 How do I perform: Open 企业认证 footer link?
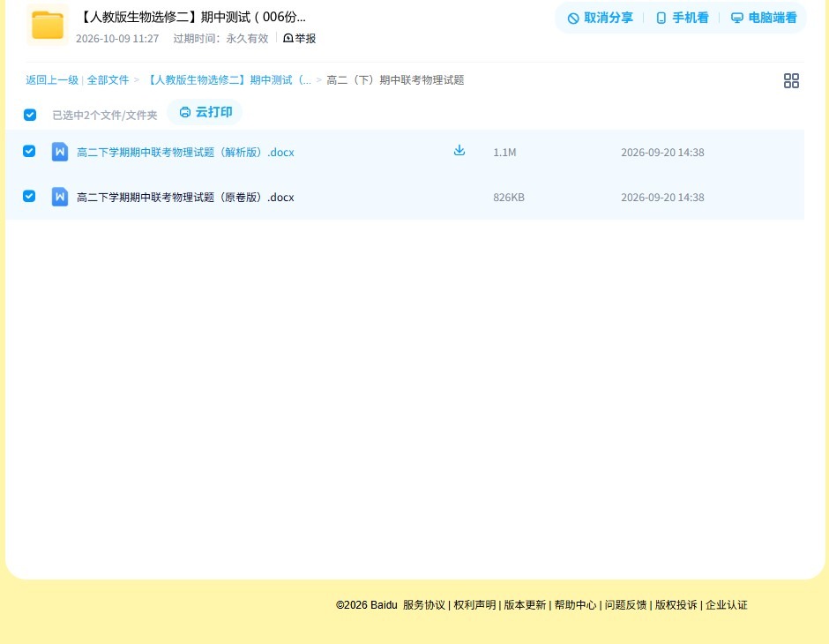tap(727, 605)
